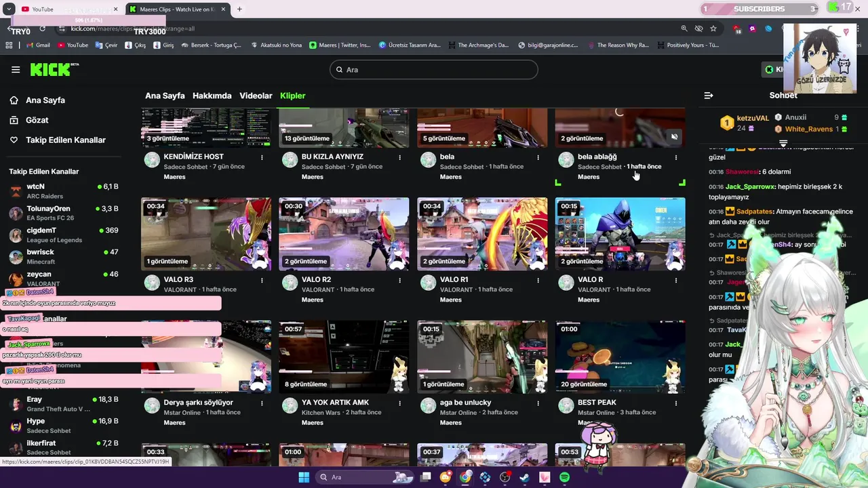Open Gözat browse in sidebar
The image size is (868, 488).
tap(29, 120)
